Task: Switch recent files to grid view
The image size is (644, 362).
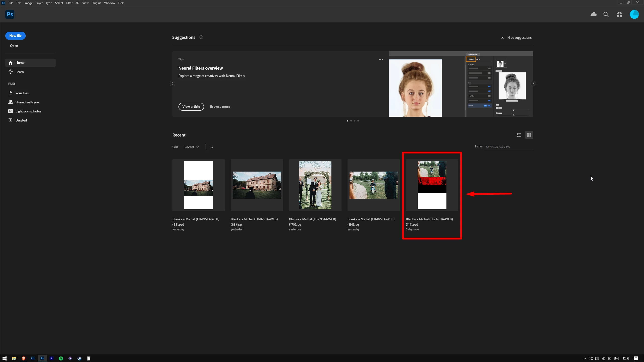Action: point(529,135)
